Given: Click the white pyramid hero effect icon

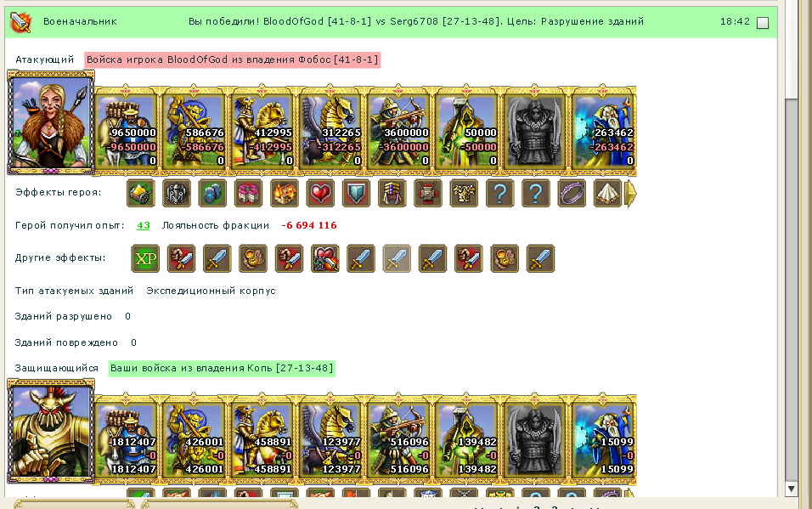Looking at the screenshot, I should click(607, 194).
